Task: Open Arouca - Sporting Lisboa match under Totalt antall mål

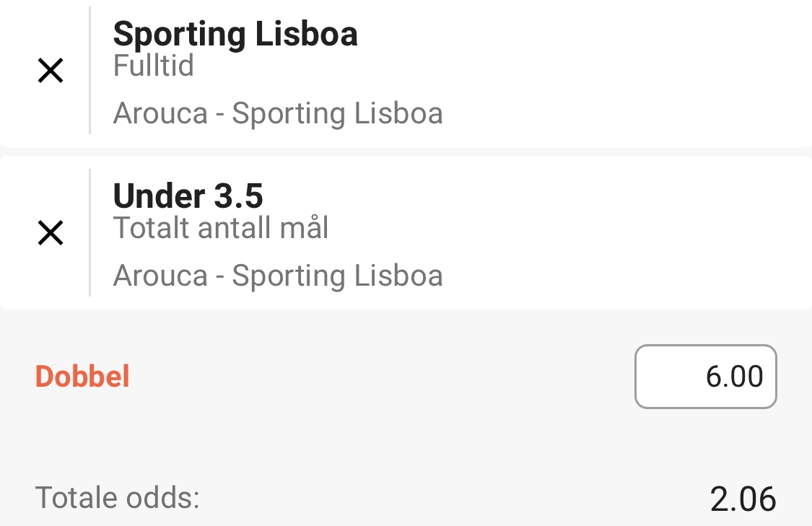Action: coord(278,275)
